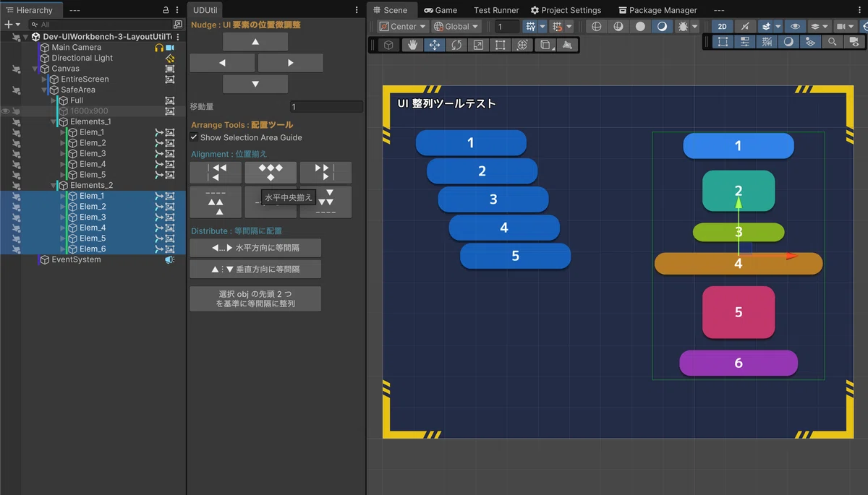Open the scene search magnifier icon
868x495 pixels.
833,42
